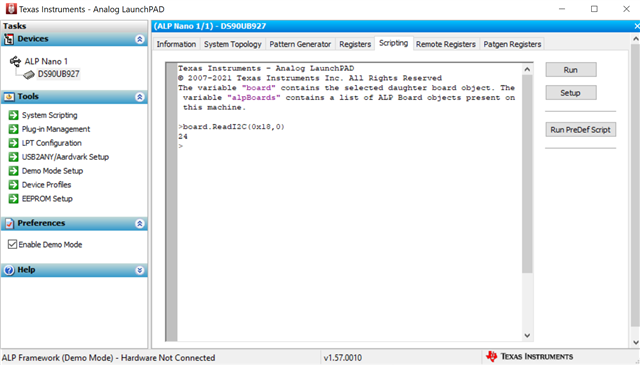Click the script console scroll down arrow
640x365 pixels.
pos(527,335)
